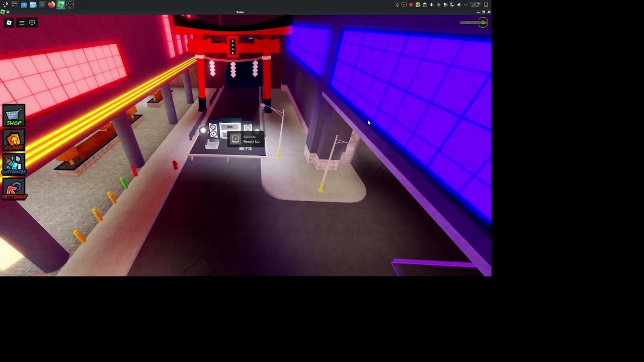Open the game Settings
This screenshot has width=644, height=362.
(14, 190)
